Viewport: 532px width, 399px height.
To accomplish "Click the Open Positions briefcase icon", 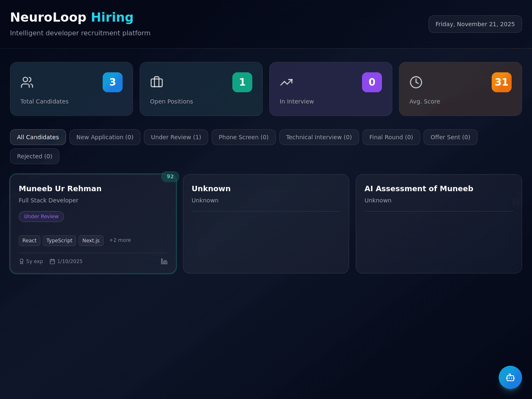I will [157, 82].
